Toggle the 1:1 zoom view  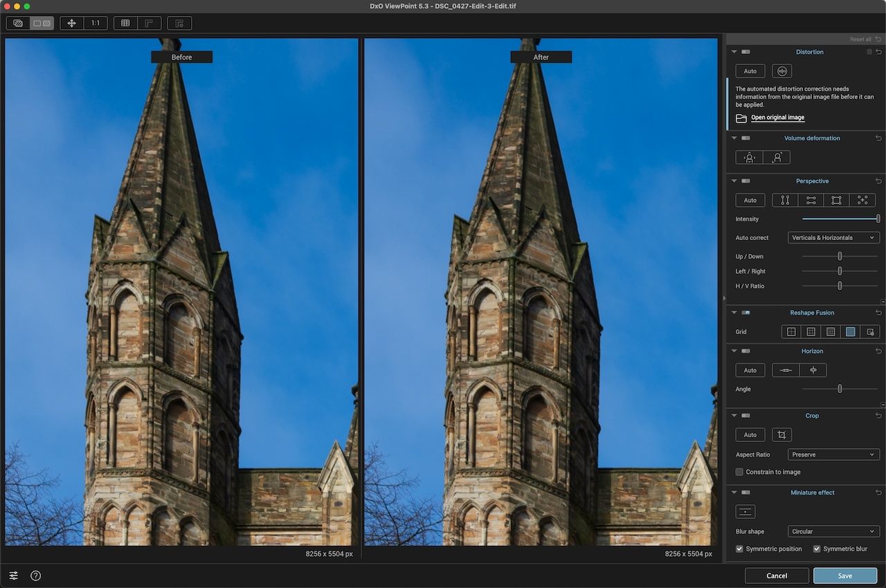coord(94,22)
